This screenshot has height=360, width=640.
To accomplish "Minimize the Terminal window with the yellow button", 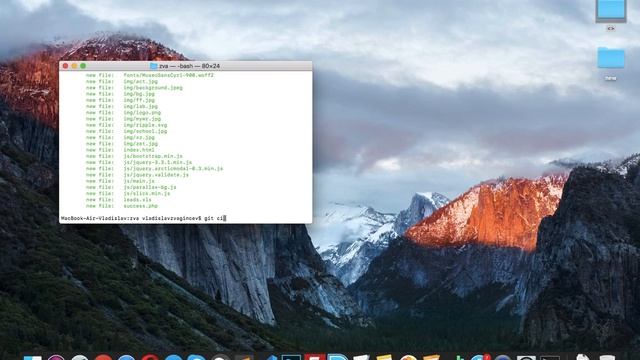I will pyautogui.click(x=74, y=66).
